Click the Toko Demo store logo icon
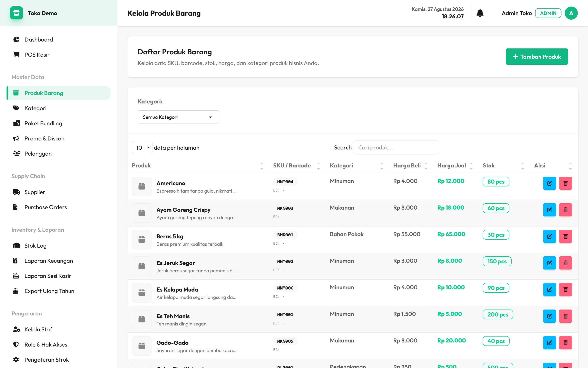 pos(16,13)
